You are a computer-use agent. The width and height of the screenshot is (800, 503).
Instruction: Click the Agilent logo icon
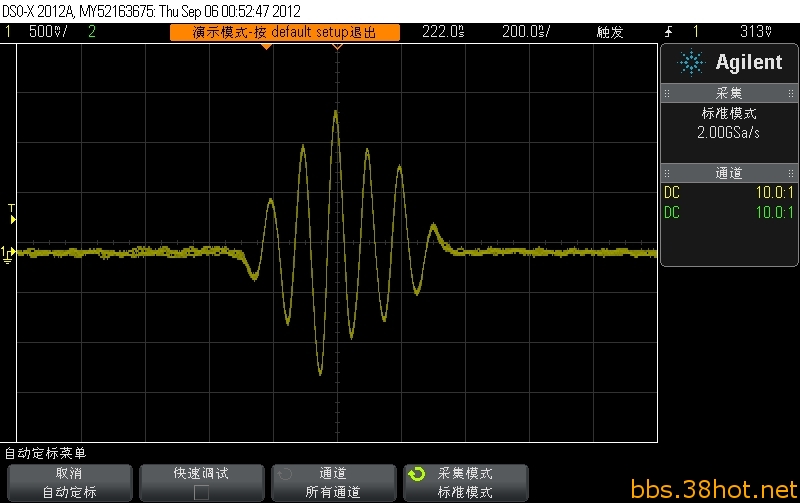(691, 63)
